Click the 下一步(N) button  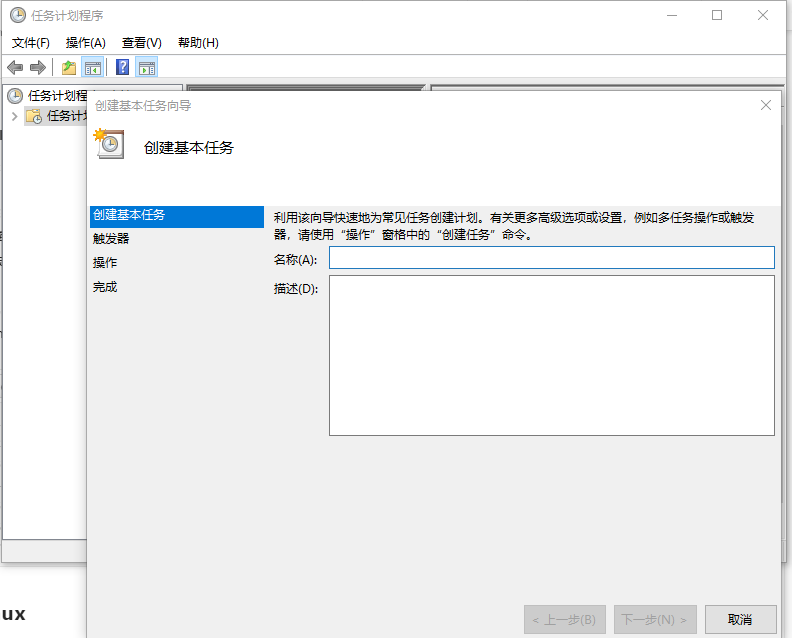[x=655, y=619]
